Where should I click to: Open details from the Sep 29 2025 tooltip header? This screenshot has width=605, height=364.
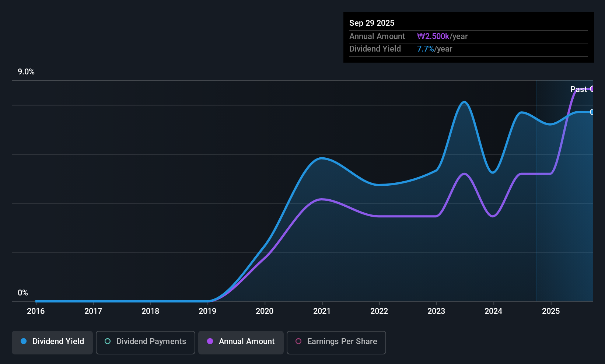click(372, 23)
